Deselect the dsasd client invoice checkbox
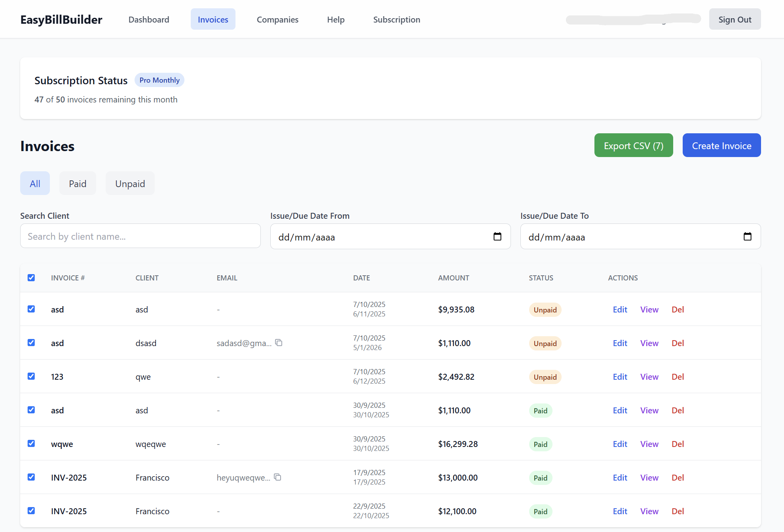 click(x=31, y=343)
